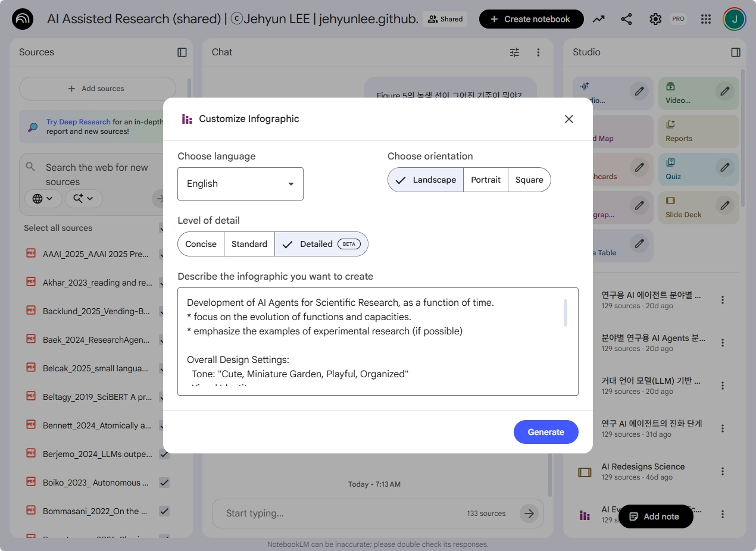Click the share icon in top bar

[626, 19]
